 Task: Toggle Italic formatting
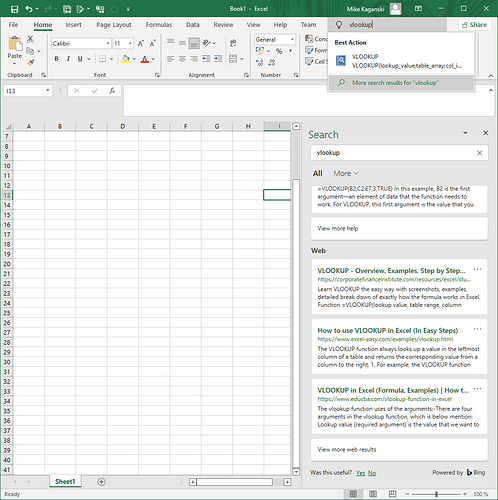point(68,59)
